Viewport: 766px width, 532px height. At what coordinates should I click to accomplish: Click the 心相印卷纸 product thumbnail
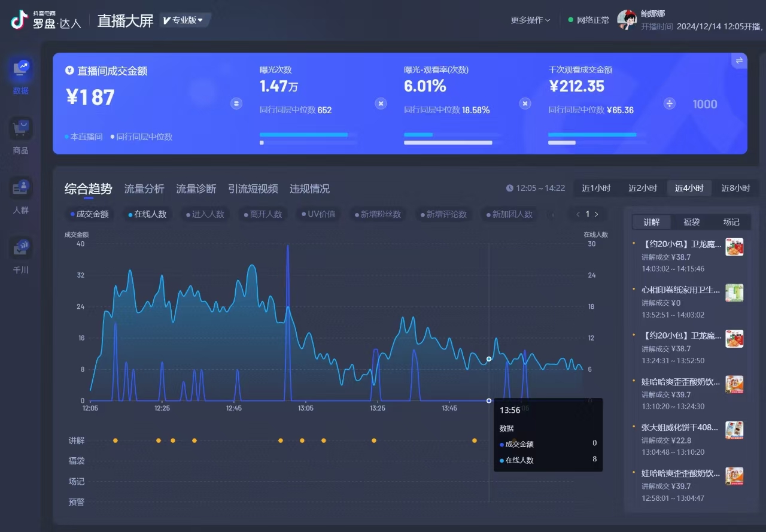734,293
